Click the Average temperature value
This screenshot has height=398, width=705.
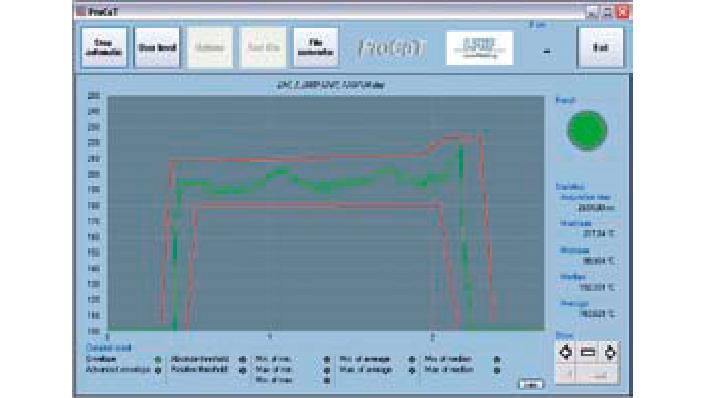click(x=598, y=313)
